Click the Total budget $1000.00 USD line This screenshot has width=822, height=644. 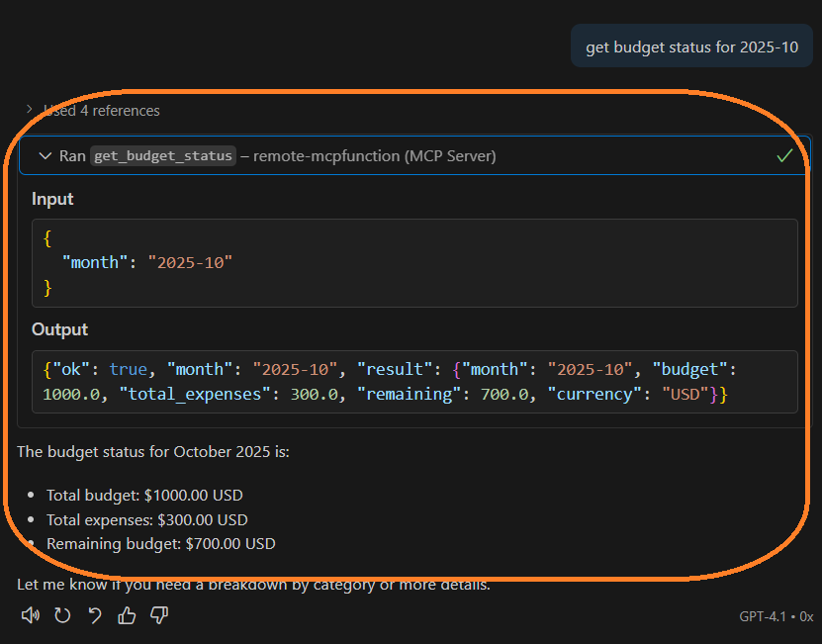click(144, 495)
